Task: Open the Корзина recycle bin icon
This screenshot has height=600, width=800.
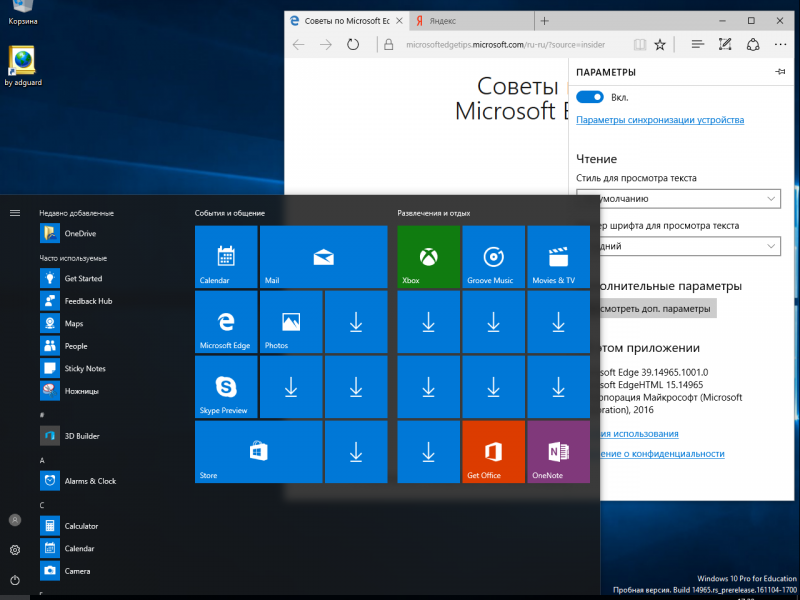Action: (23, 13)
